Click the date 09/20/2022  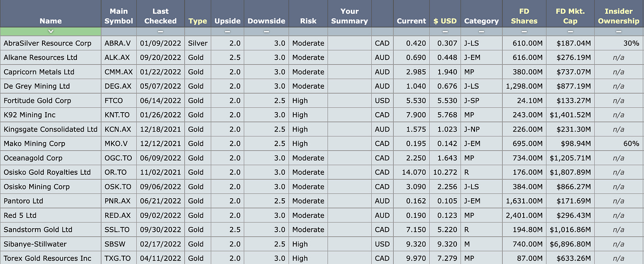click(161, 57)
